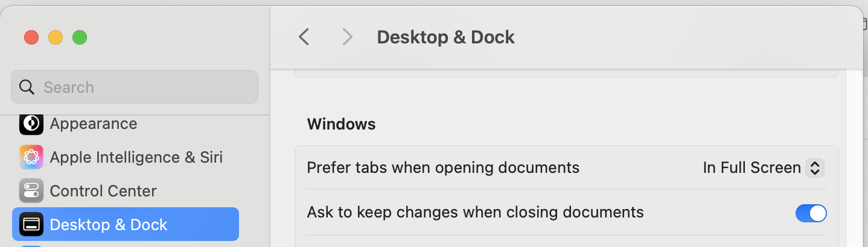Click the yellow minimize window button
The height and width of the screenshot is (247, 868).
tap(56, 37)
